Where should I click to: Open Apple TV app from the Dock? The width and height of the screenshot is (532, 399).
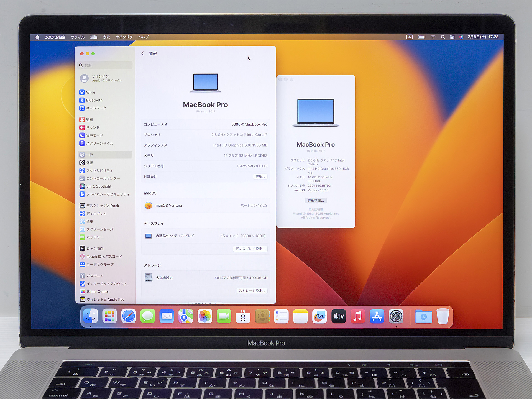[x=339, y=316]
